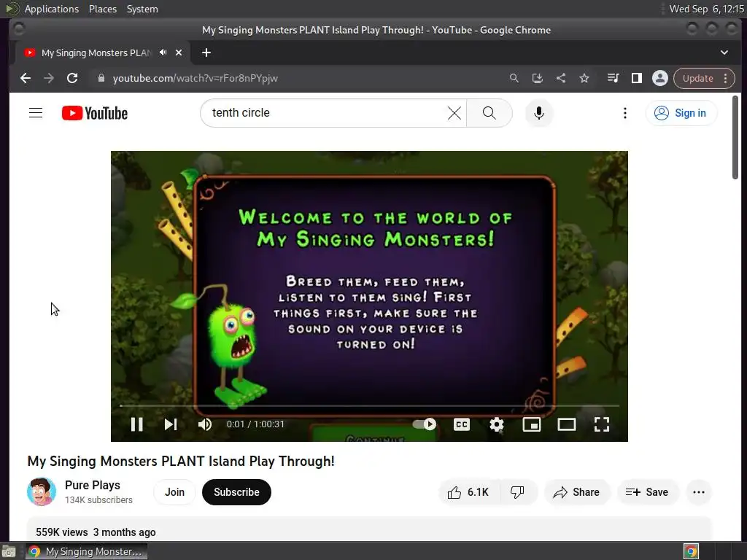Click the Sign in button
This screenshot has width=747, height=560.
coord(681,113)
